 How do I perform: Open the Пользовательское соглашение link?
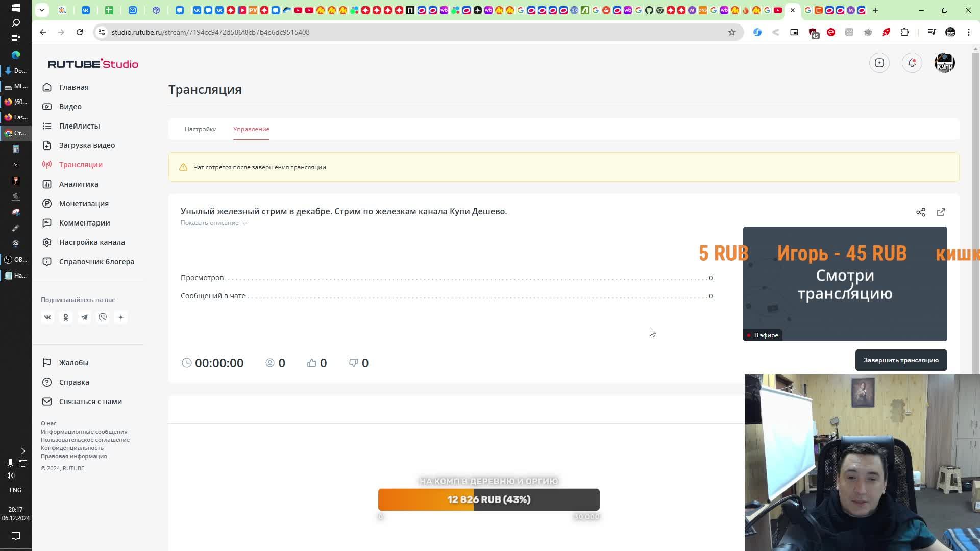(x=85, y=440)
